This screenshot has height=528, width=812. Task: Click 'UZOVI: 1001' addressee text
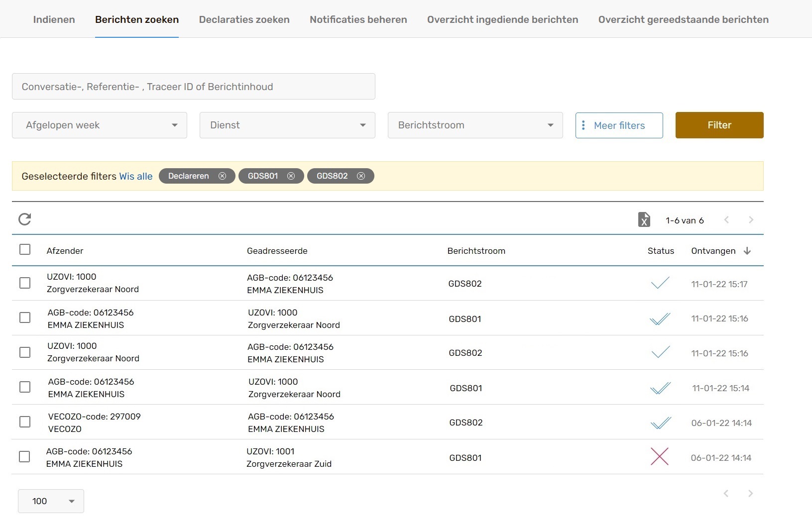270,451
